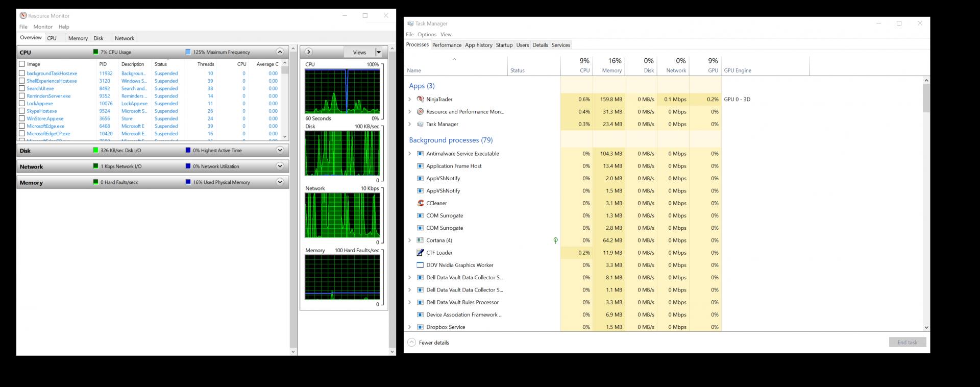980x387 pixels.
Task: Open the Monitor menu in Resource Monitor
Action: point(43,27)
